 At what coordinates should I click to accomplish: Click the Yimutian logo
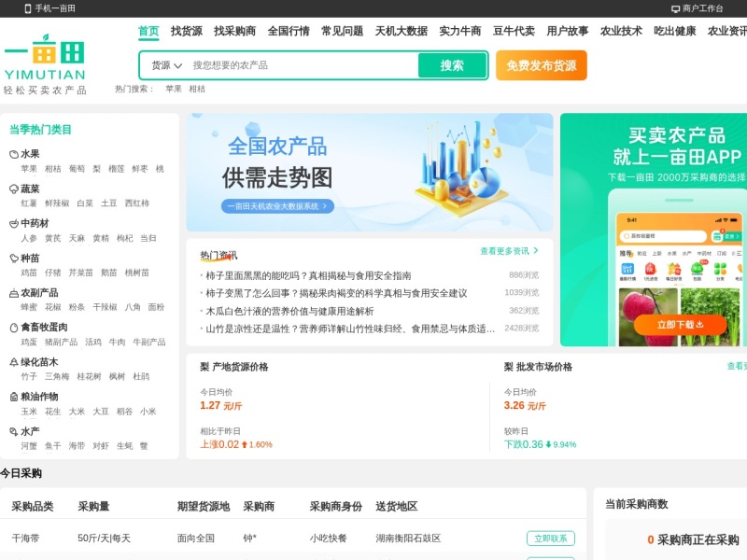point(44,63)
